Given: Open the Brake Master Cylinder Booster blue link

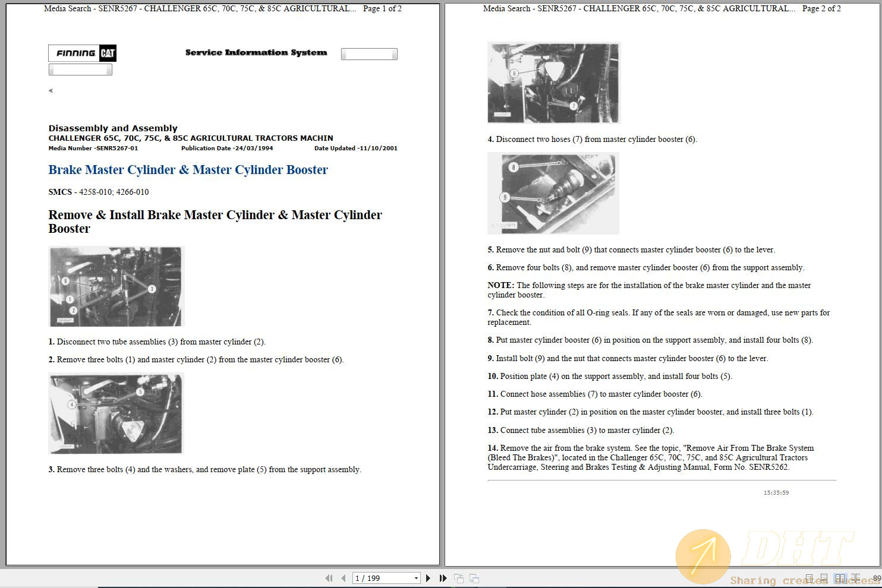Looking at the screenshot, I should click(188, 170).
